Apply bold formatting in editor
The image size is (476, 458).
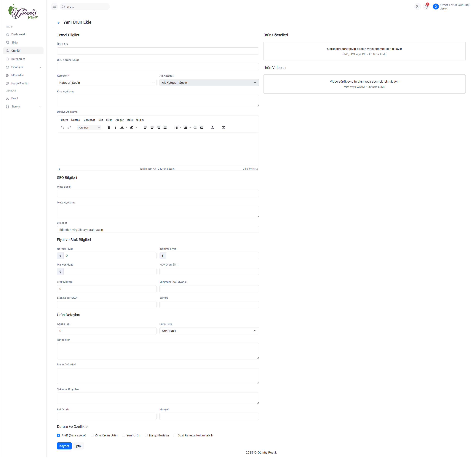(x=109, y=127)
